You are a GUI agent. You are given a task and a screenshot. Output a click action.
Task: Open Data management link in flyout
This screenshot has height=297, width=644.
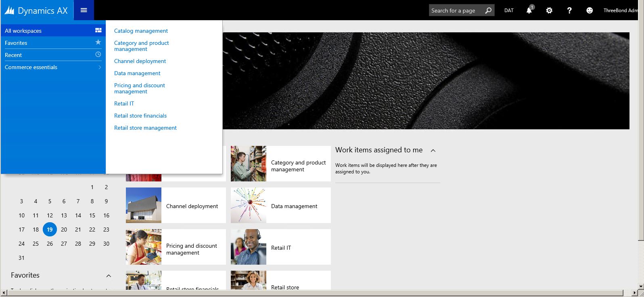pos(137,73)
